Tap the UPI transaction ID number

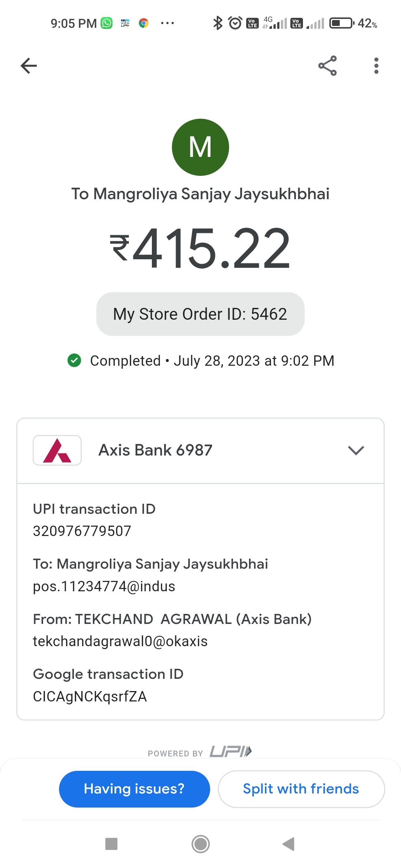tap(82, 531)
